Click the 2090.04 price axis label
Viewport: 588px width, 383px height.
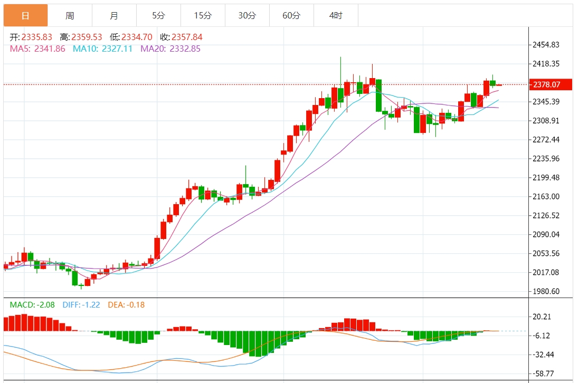546,234
